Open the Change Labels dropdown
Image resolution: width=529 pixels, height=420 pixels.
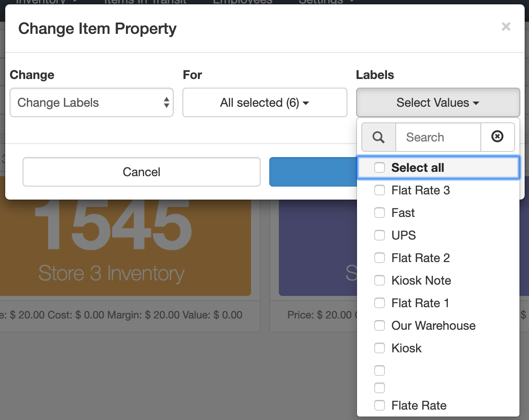point(91,102)
